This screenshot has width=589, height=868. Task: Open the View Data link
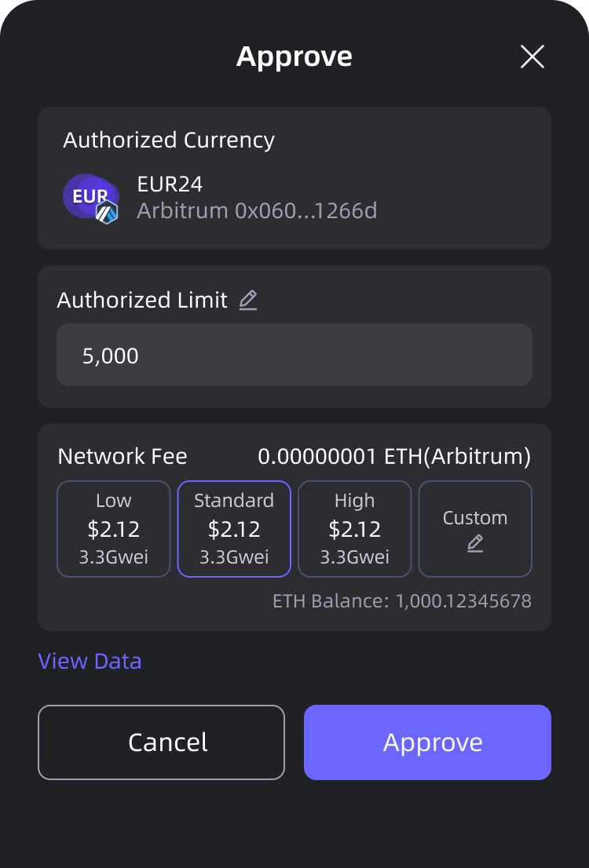click(90, 661)
